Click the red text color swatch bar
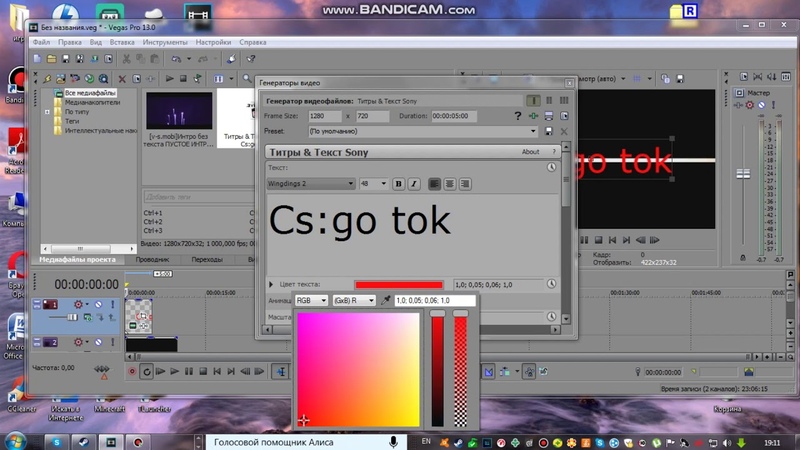Image resolution: width=800 pixels, height=450 pixels. 399,285
